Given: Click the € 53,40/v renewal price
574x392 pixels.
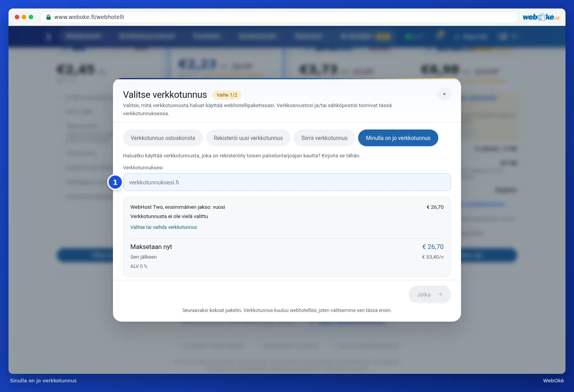Looking at the screenshot, I should [x=433, y=257].
